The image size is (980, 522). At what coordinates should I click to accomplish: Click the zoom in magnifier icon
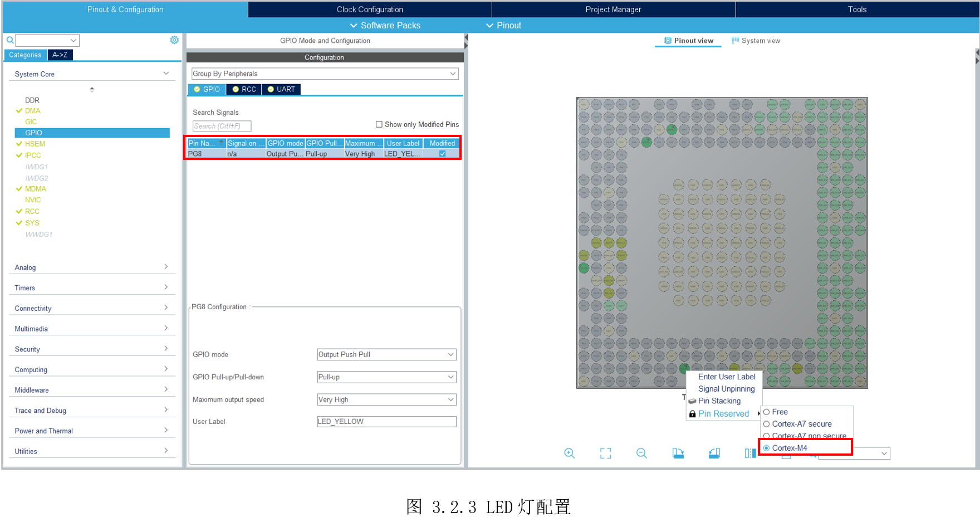pos(569,453)
